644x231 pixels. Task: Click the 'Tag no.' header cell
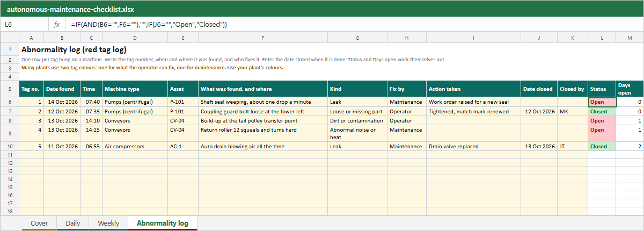coord(32,89)
